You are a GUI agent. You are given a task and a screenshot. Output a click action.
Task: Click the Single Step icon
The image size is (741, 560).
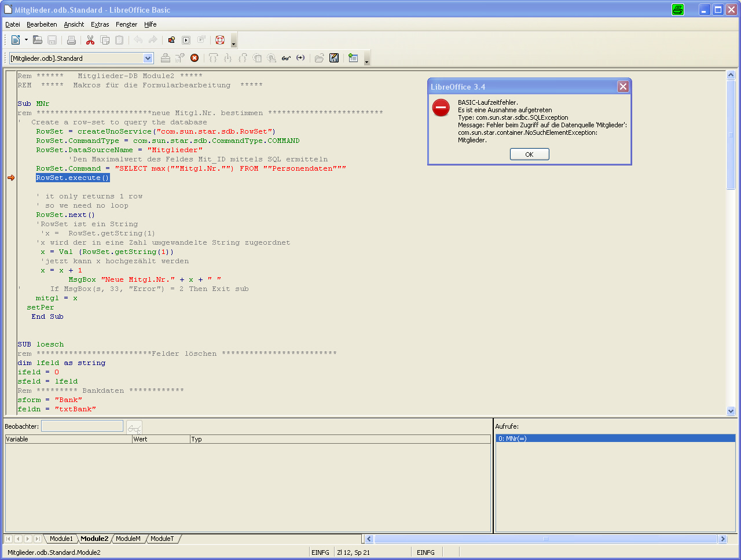pyautogui.click(x=228, y=58)
